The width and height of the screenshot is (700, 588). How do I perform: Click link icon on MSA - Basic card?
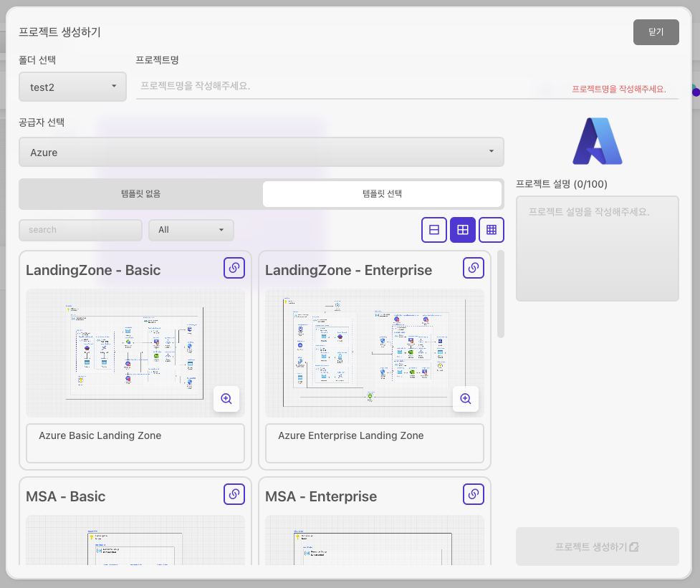(234, 494)
